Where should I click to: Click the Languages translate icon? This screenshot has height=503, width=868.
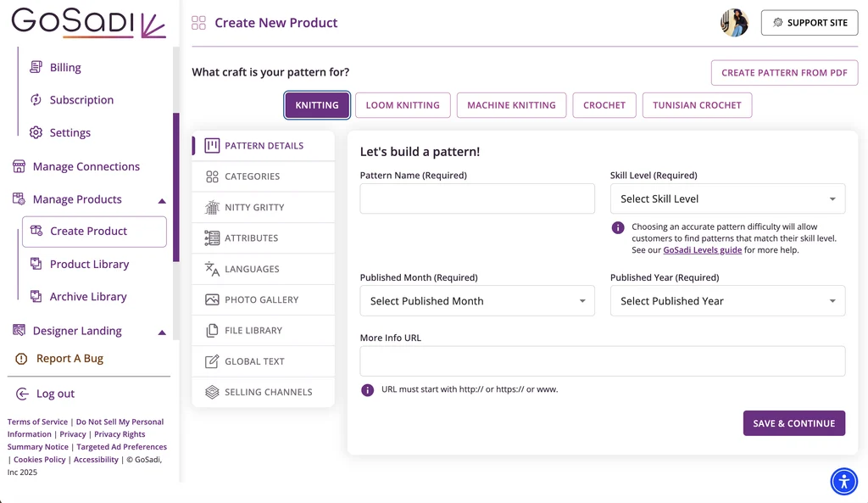212,269
